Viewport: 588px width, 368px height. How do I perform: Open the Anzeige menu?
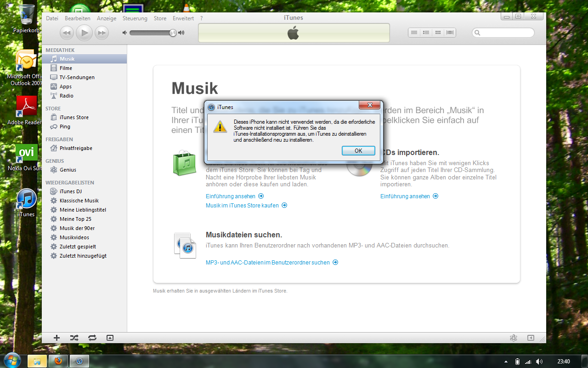click(107, 18)
